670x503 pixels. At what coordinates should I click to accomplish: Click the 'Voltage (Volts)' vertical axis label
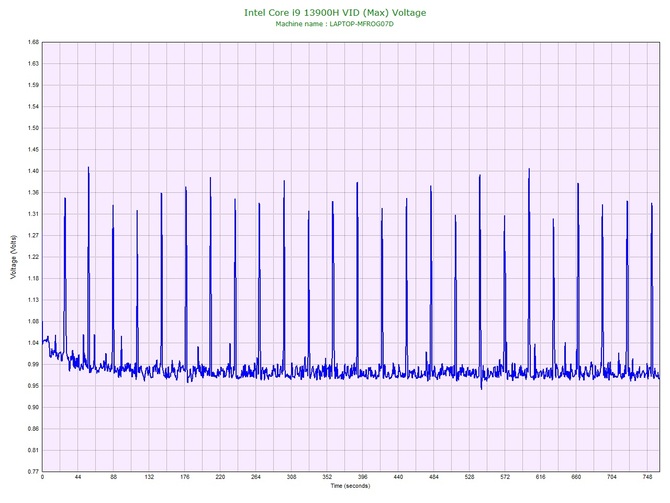point(12,255)
